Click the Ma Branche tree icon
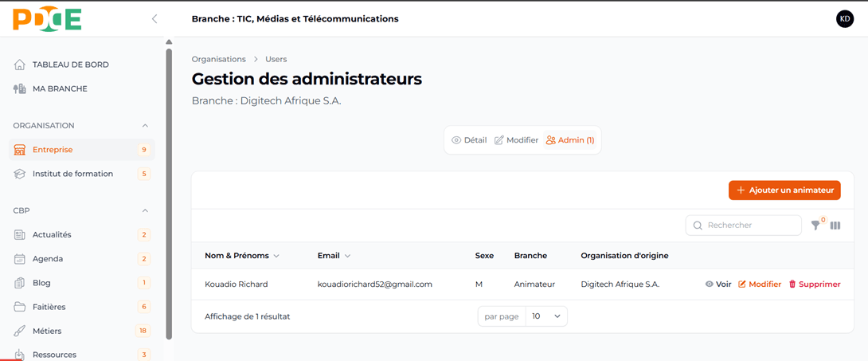Image resolution: width=868 pixels, height=361 pixels. pos(19,88)
